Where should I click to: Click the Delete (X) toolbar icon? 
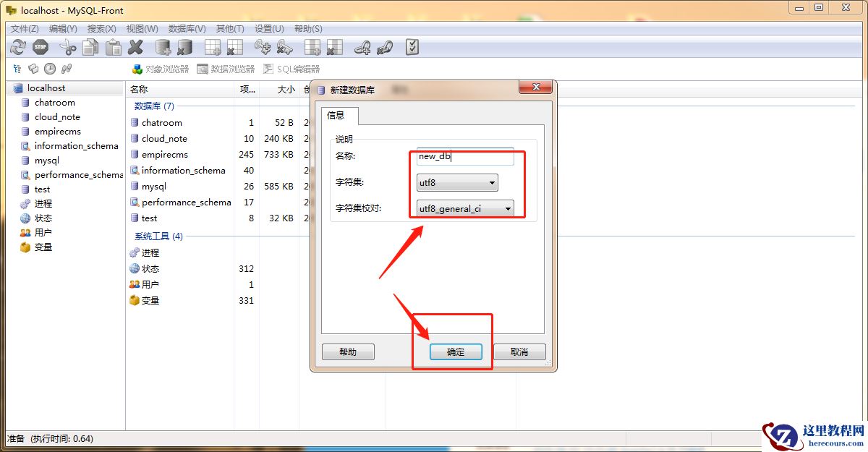tap(137, 46)
